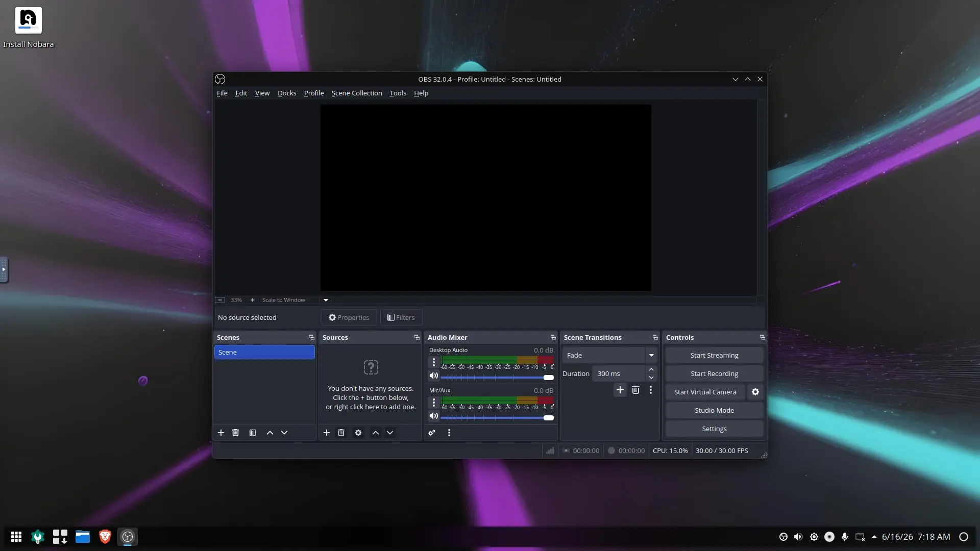The width and height of the screenshot is (980, 551).
Task: Mute Mic/Aux speaker icon
Action: pyautogui.click(x=434, y=416)
